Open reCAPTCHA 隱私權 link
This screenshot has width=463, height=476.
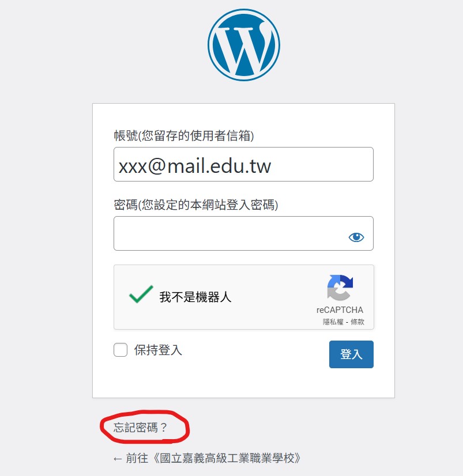333,322
